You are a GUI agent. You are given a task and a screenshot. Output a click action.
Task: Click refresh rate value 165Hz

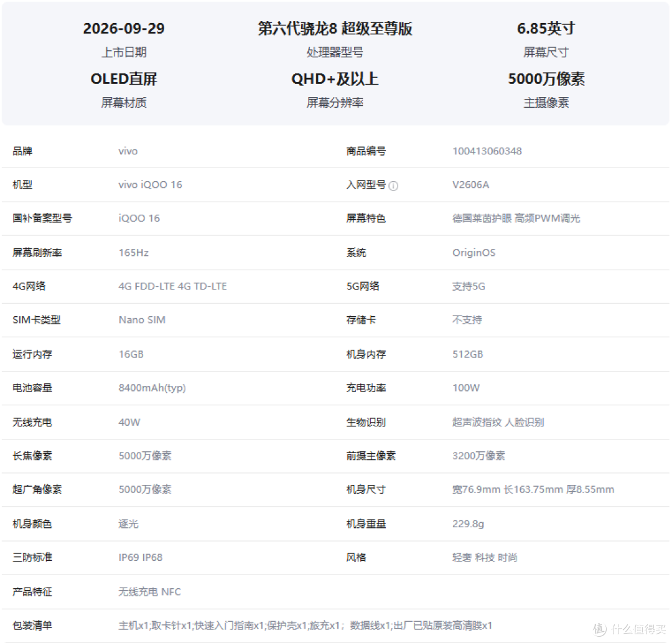click(133, 253)
